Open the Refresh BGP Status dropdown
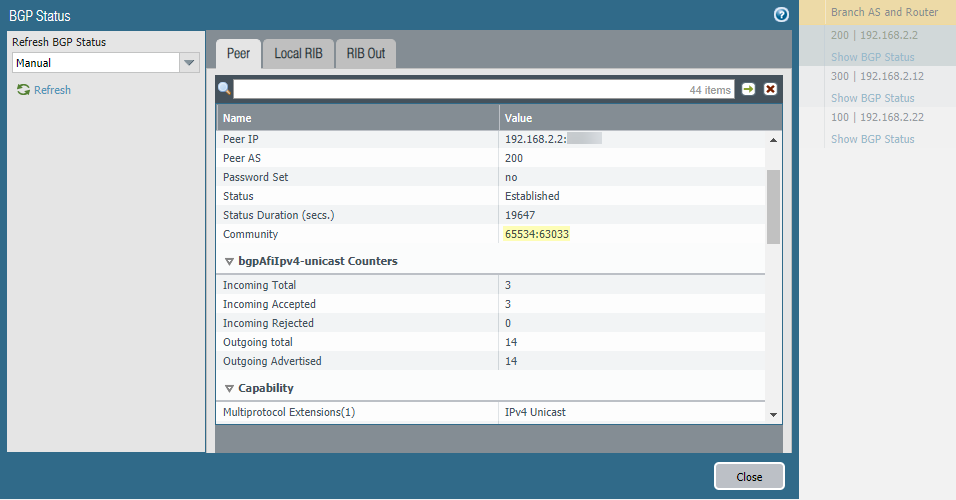The image size is (956, 500). [x=189, y=63]
